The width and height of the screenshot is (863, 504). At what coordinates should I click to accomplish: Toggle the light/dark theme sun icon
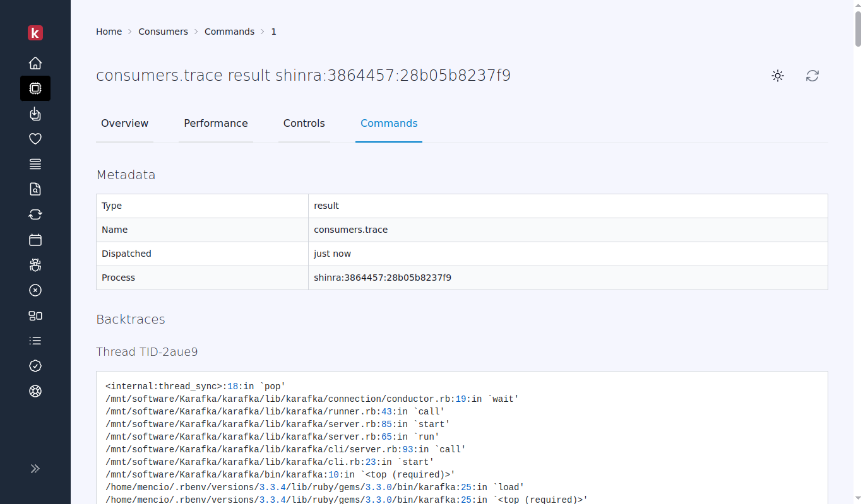(778, 76)
